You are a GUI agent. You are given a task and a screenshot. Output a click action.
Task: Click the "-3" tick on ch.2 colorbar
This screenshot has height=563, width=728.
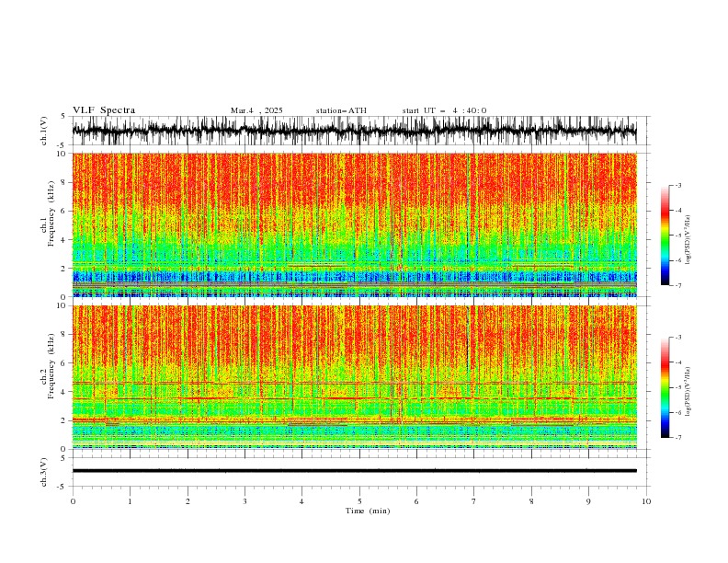(677, 338)
